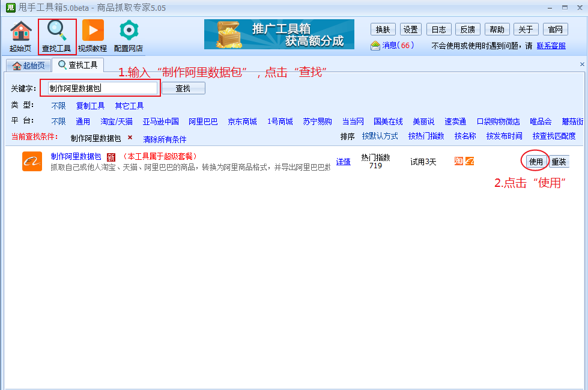Click the red 新 badge icon
The image size is (588, 390).
pos(111,157)
